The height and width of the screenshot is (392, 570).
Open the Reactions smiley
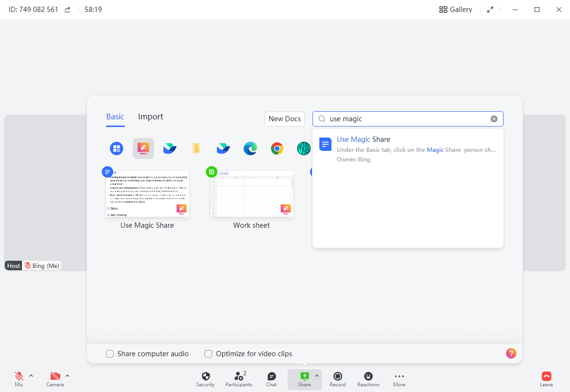coord(368,376)
